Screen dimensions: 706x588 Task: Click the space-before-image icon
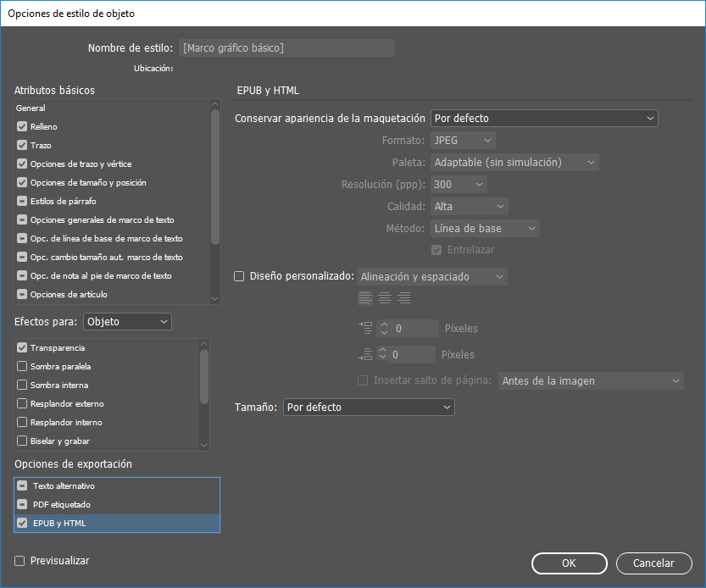point(364,327)
